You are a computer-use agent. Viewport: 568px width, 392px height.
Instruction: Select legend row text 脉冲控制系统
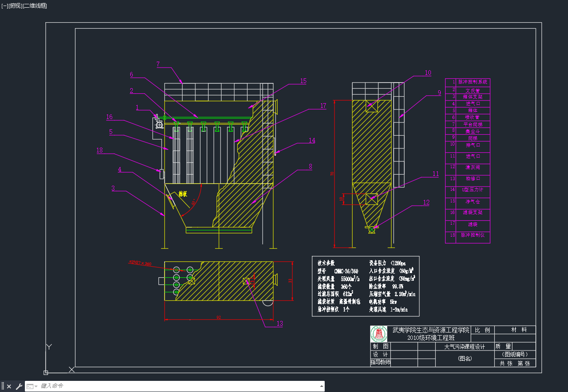tap(472, 82)
